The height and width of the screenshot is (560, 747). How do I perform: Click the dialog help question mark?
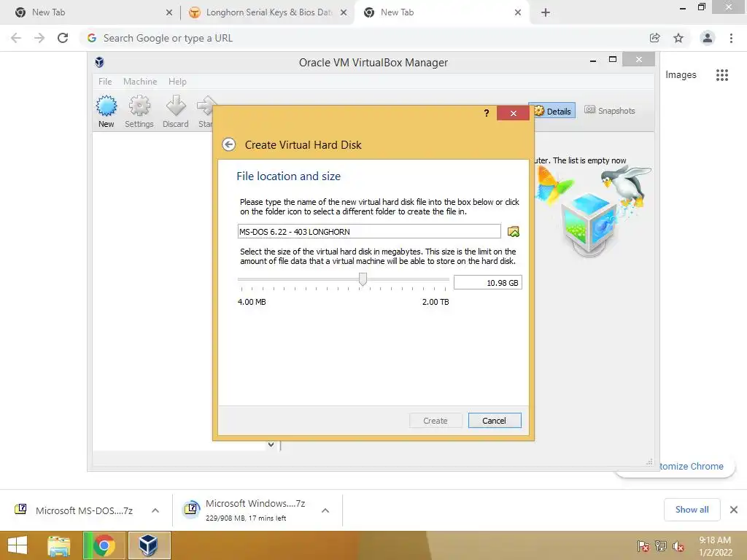(x=486, y=113)
